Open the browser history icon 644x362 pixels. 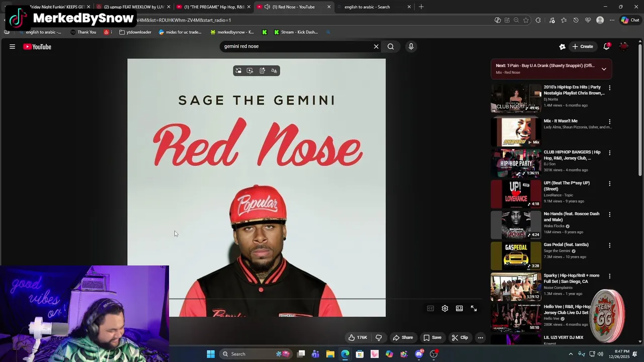pyautogui.click(x=576, y=20)
